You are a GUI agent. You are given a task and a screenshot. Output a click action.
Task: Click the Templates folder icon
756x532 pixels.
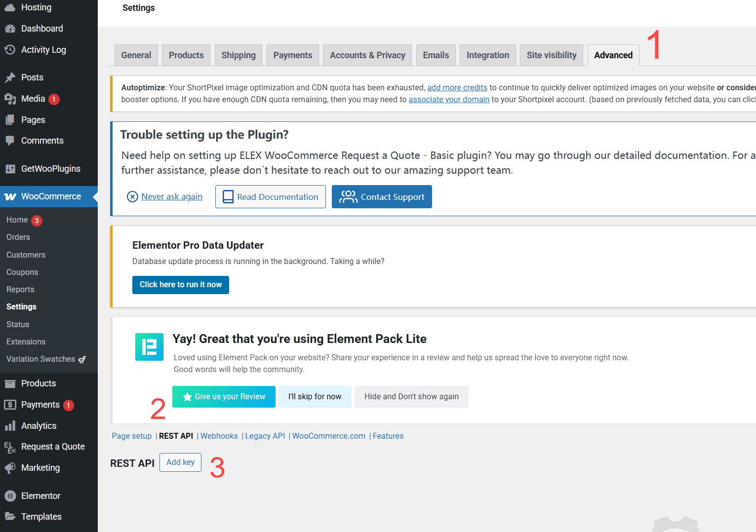10,516
